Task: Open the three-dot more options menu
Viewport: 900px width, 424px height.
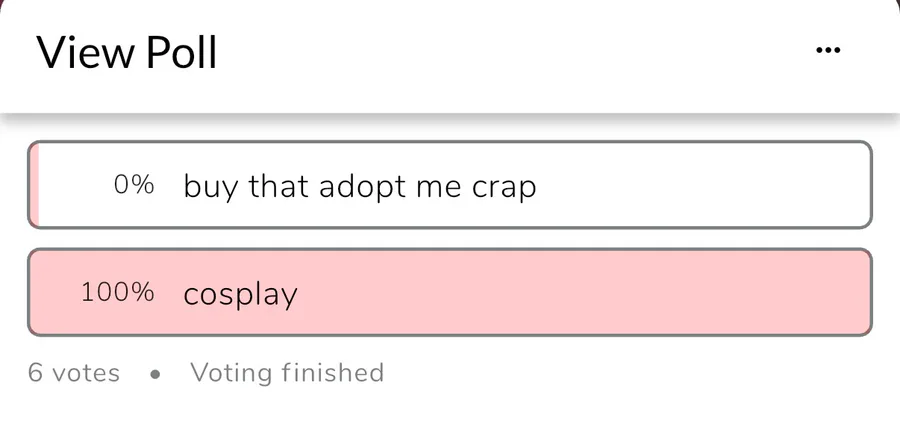Action: pos(828,50)
